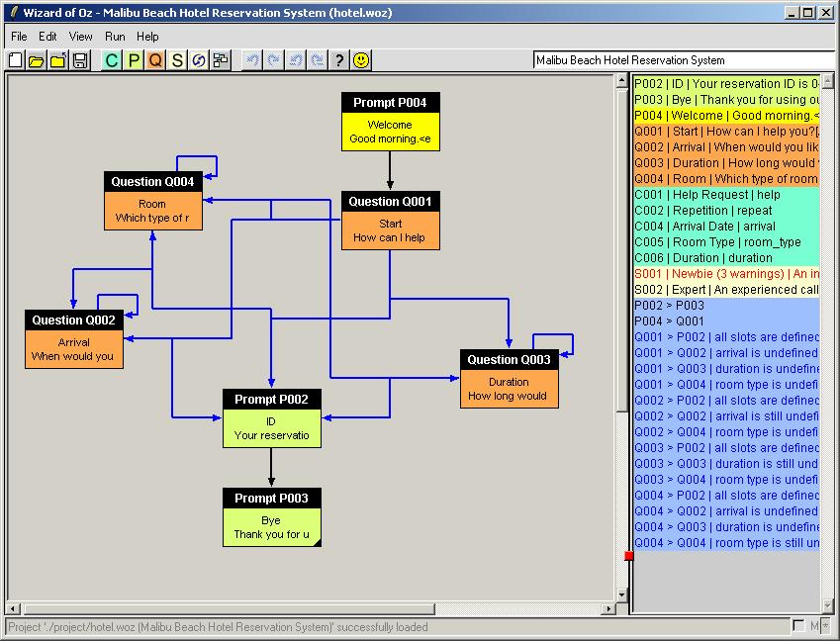Screen dimensions: 840x641
Task: Select list row 'P004 | Welcome | Good morning'
Action: (726, 115)
